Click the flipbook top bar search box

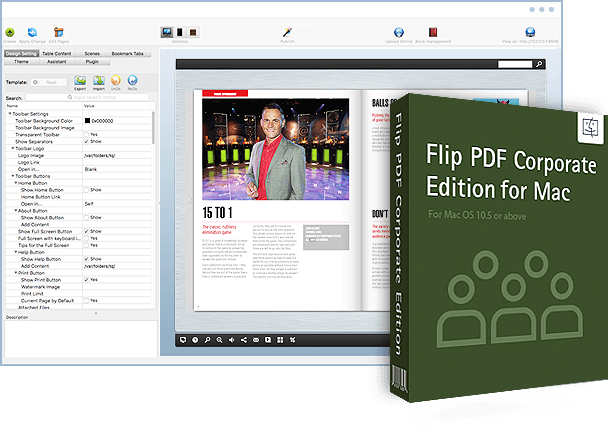(515, 64)
